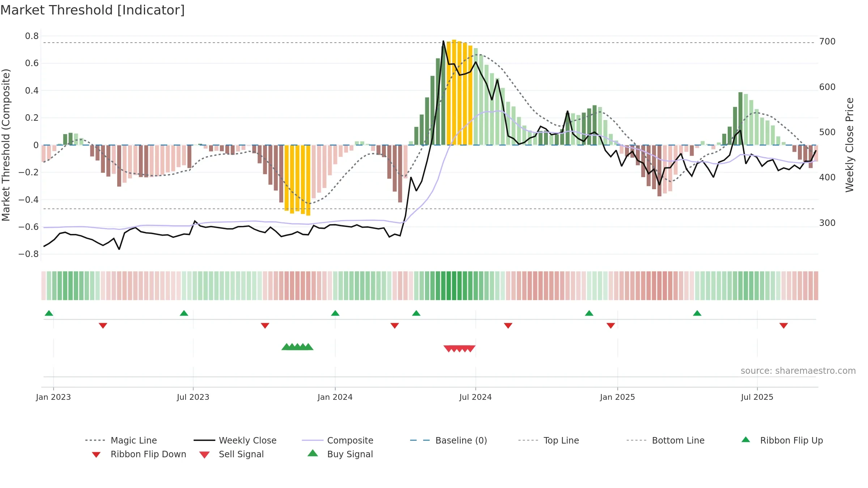868x488 pixels.
Task: Click the red flip-down triangle after Jan 2024
Action: pyautogui.click(x=395, y=326)
